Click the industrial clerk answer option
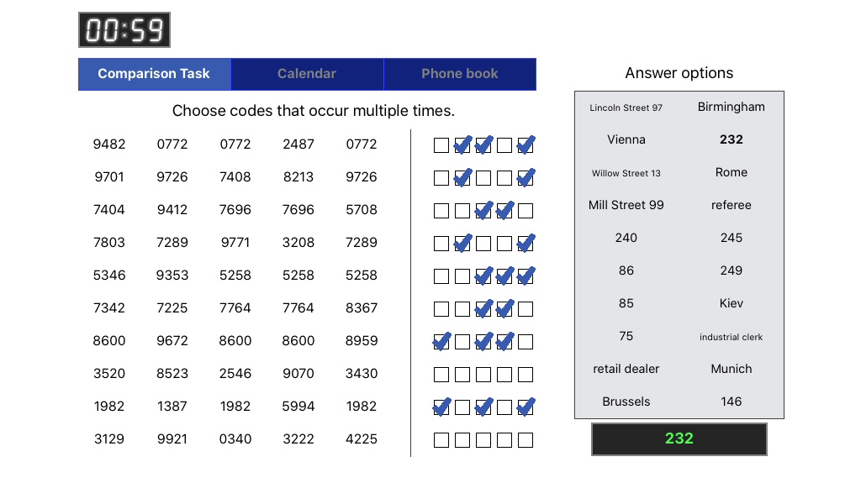The height and width of the screenshot is (504, 861). coord(732,337)
